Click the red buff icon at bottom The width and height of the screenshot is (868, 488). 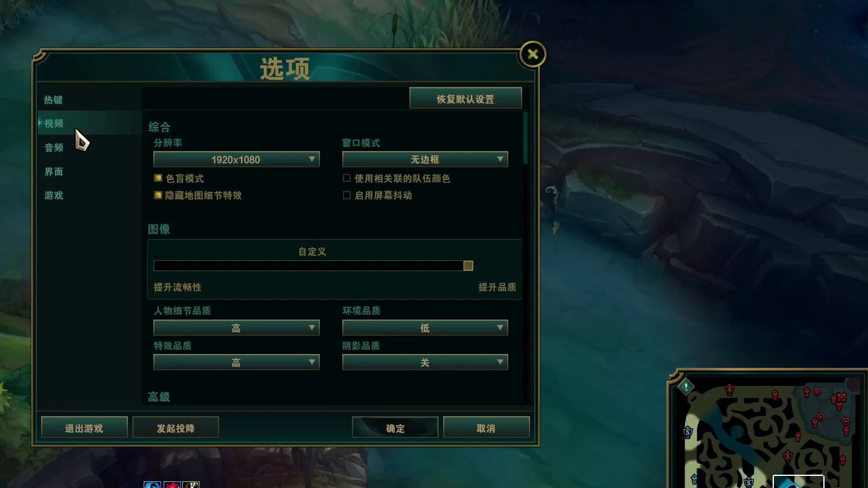172,484
